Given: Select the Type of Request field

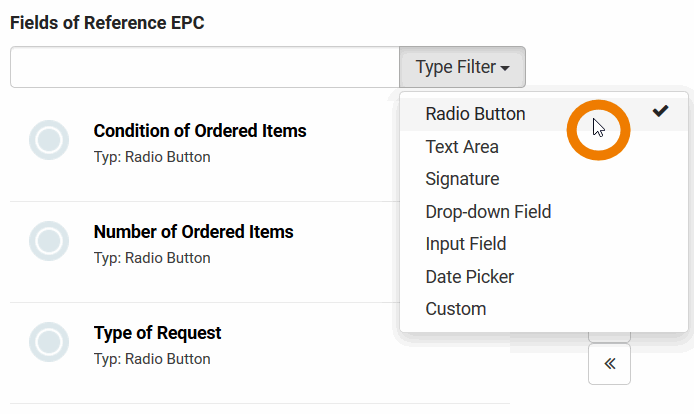Looking at the screenshot, I should 157,333.
